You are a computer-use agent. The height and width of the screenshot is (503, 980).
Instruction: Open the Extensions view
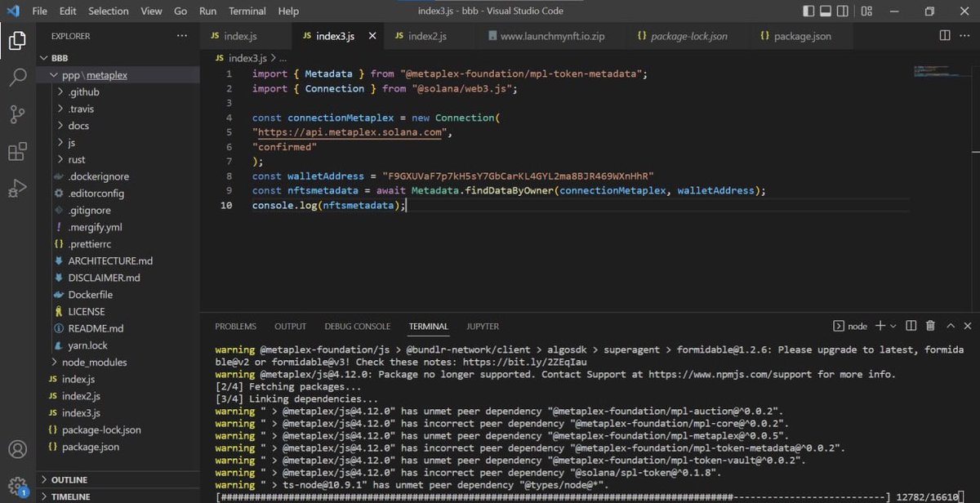point(18,151)
